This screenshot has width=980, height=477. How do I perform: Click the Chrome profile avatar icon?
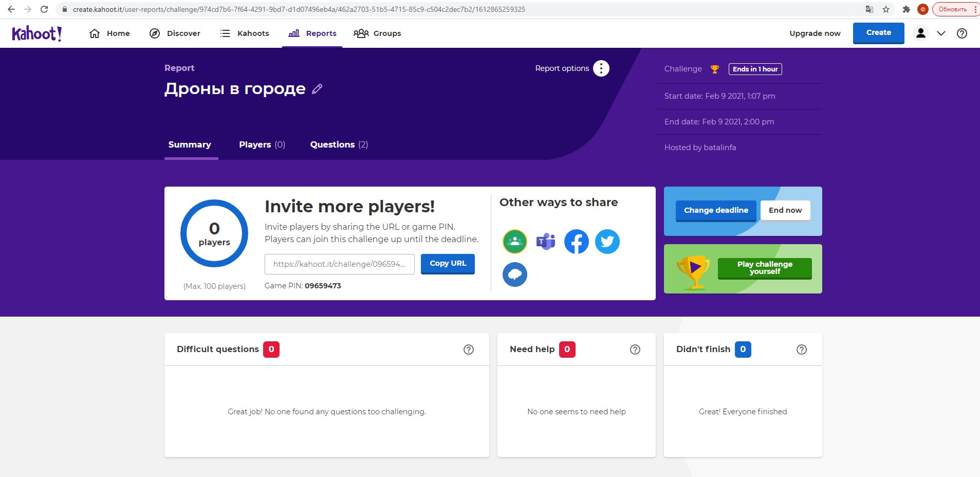coord(923,9)
